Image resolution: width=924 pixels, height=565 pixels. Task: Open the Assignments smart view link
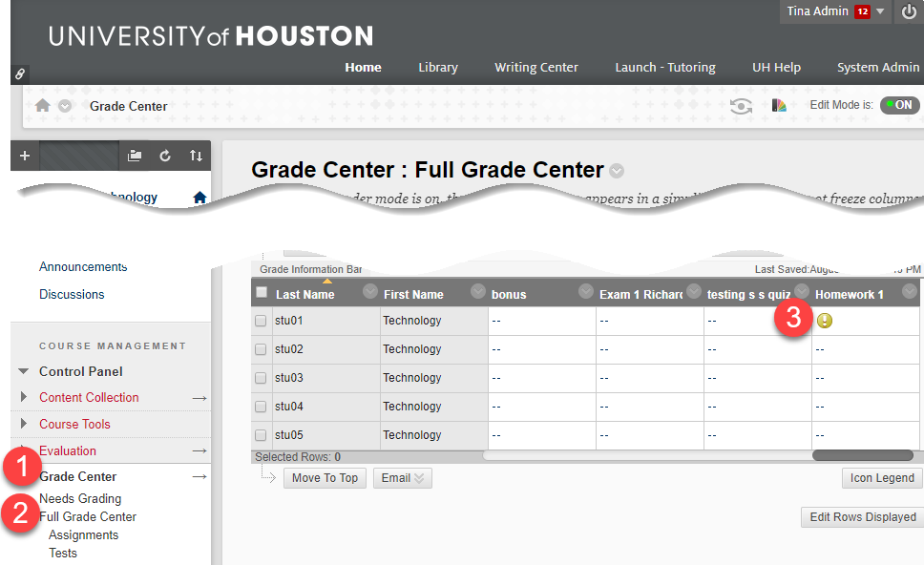(x=84, y=535)
